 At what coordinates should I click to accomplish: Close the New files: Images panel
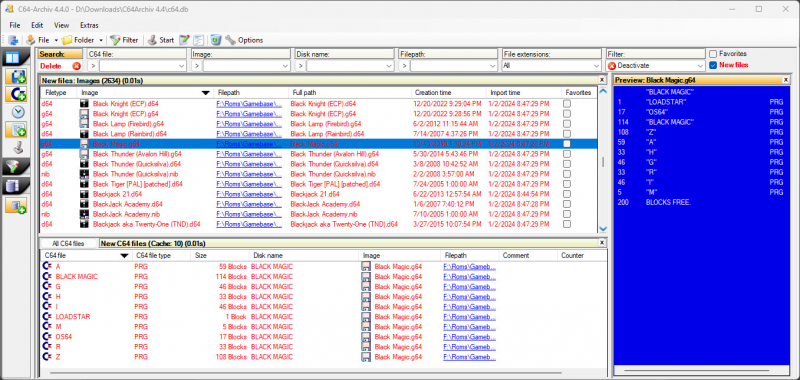(603, 80)
